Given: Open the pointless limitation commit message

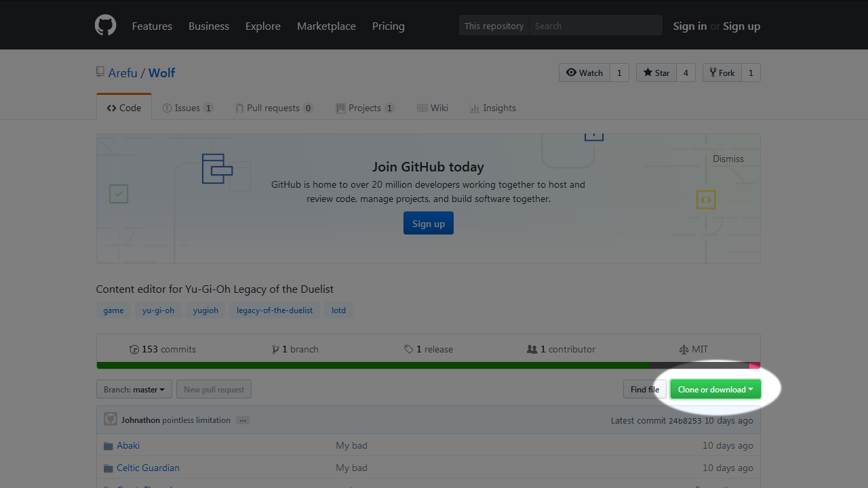Looking at the screenshot, I should [x=197, y=420].
